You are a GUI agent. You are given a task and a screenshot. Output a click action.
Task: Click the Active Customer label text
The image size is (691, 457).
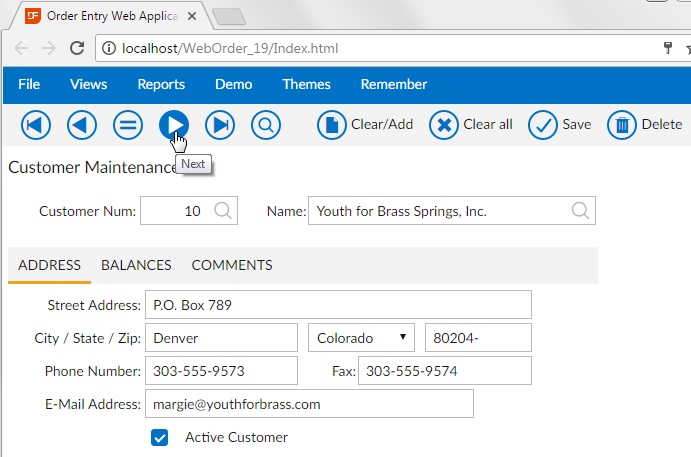pyautogui.click(x=236, y=437)
